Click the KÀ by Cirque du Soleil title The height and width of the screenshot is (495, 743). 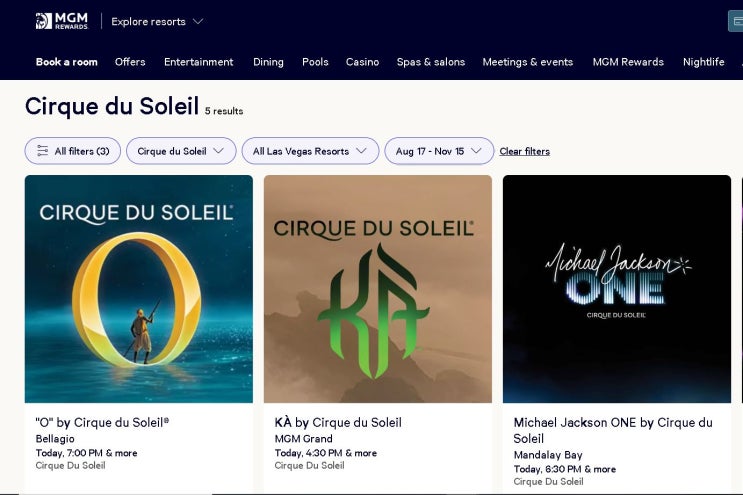[x=338, y=423]
